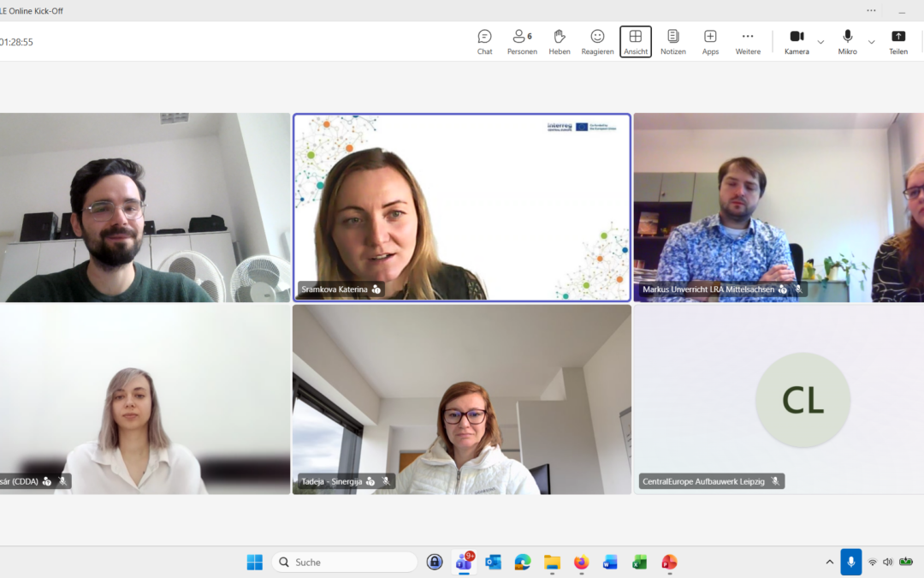Open the Apps panel
This screenshot has height=578, width=924.
pos(710,40)
